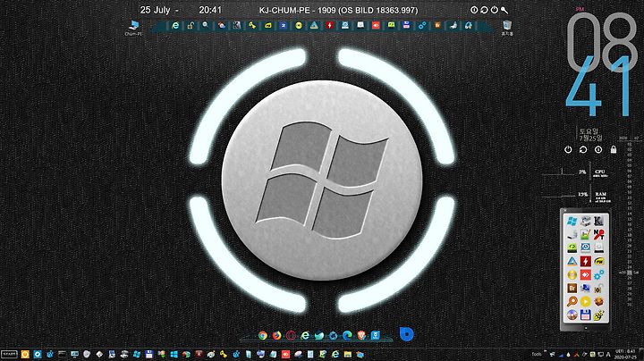Screen dimensions: 644x361
Task: Click the magnifier search icon in top dock
Action: coord(206,25)
